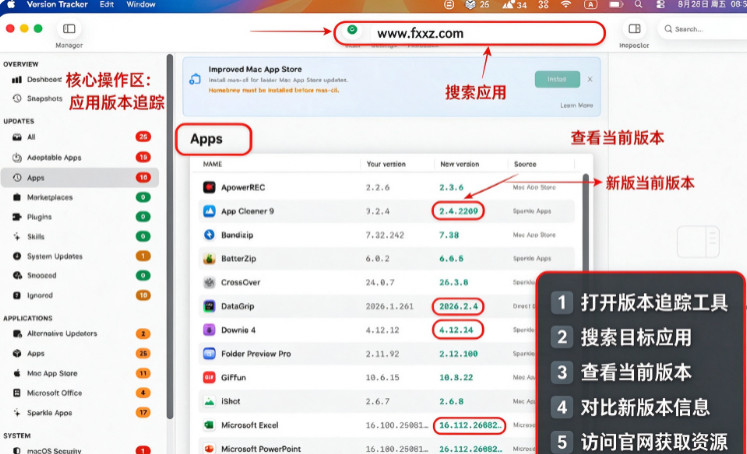Click the Microsoft PowerPoint app icon
The width and height of the screenshot is (747, 454).
(209, 449)
